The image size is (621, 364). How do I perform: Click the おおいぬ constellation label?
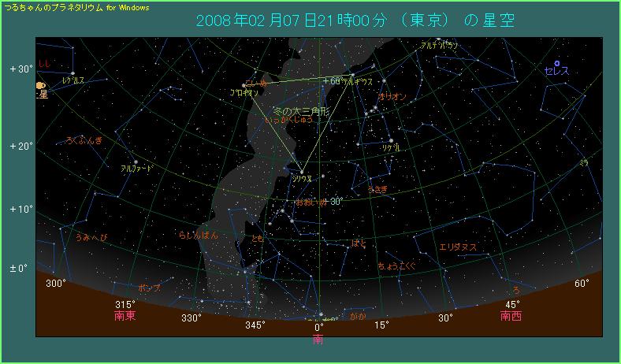310,202
